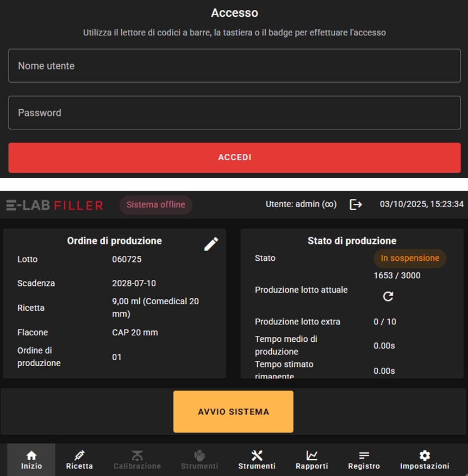Focus the Nome utente field
Screen dimensions: 468x476
(234, 66)
